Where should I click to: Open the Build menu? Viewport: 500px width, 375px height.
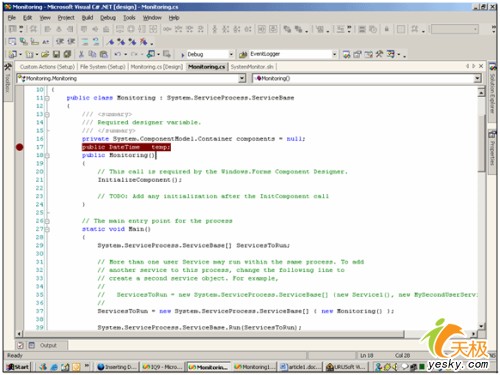(87, 18)
